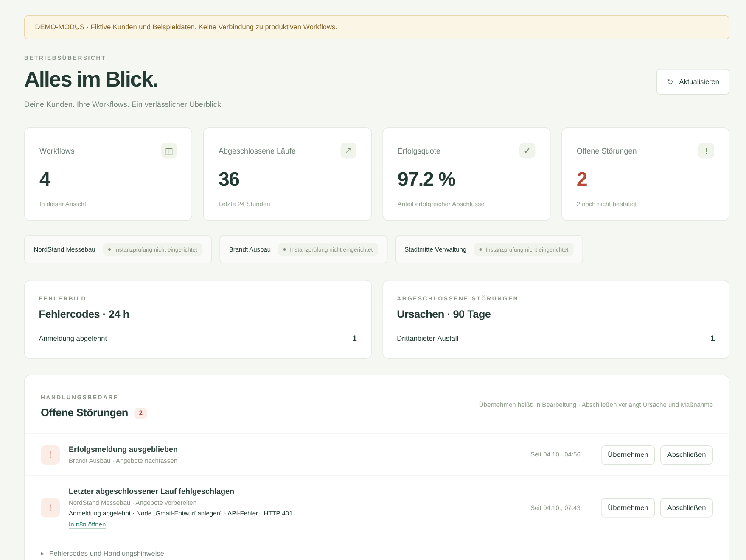The width and height of the screenshot is (746, 560).
Task: Click the 'Anmeldung abgelehnt' error code row
Action: pyautogui.click(x=198, y=339)
